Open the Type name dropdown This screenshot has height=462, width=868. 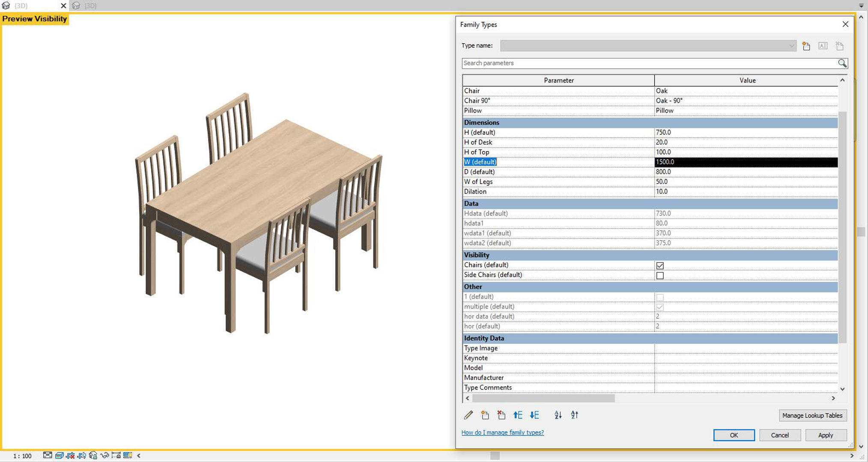790,46
